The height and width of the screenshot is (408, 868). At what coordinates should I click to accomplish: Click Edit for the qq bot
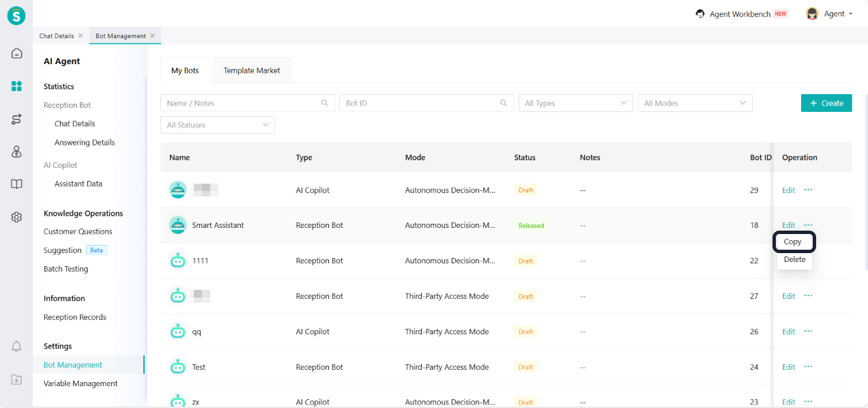788,332
